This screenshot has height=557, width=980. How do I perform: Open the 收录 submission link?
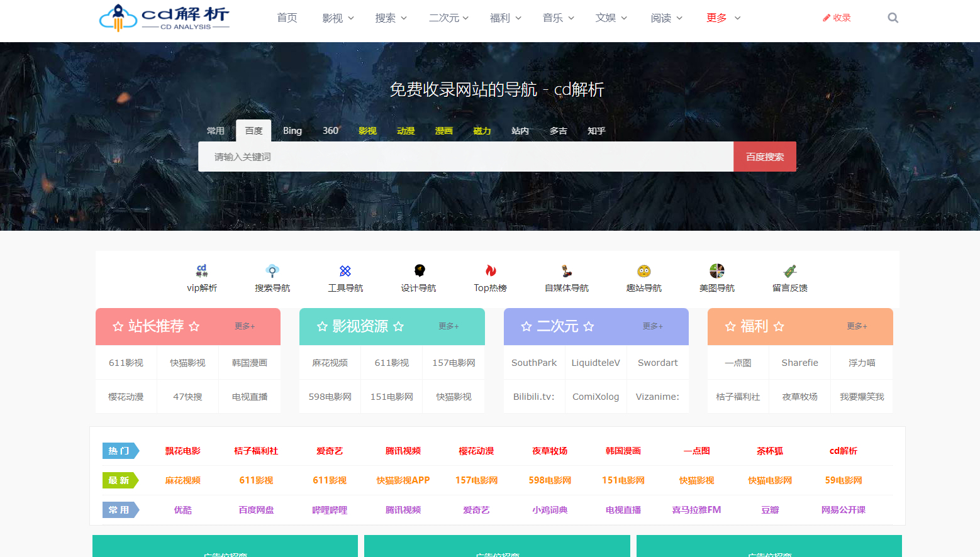pos(837,18)
